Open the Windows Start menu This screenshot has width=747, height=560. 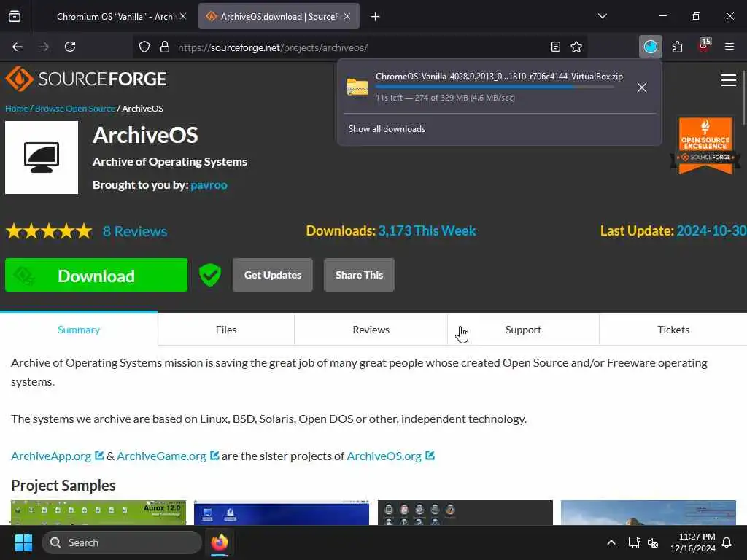[23, 542]
